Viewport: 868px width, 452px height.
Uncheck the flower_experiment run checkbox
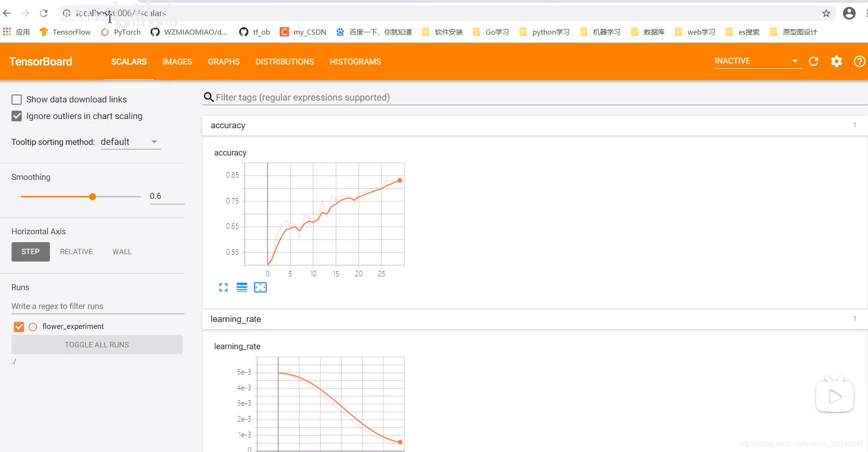pos(19,327)
